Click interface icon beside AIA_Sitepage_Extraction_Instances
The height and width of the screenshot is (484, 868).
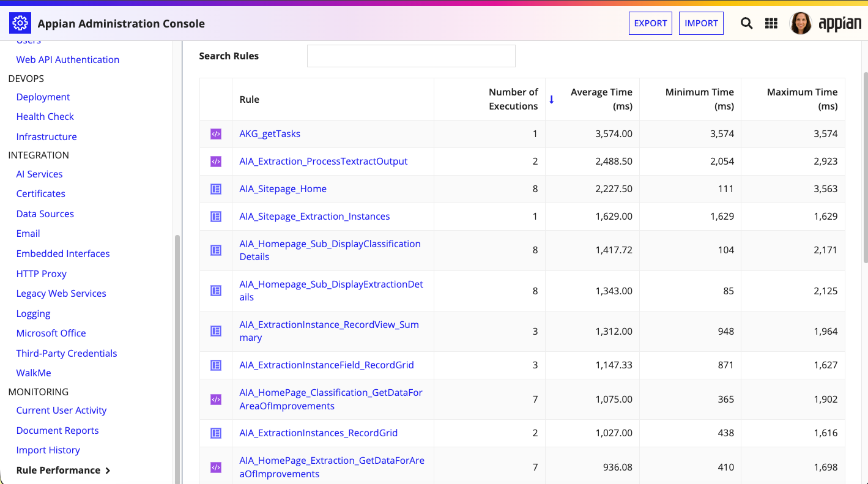pos(216,217)
